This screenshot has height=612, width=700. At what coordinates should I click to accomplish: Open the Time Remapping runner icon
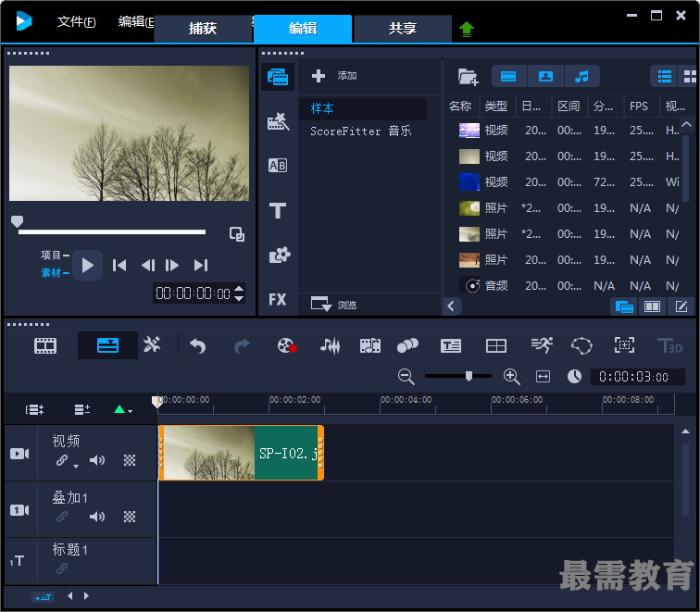coord(542,345)
